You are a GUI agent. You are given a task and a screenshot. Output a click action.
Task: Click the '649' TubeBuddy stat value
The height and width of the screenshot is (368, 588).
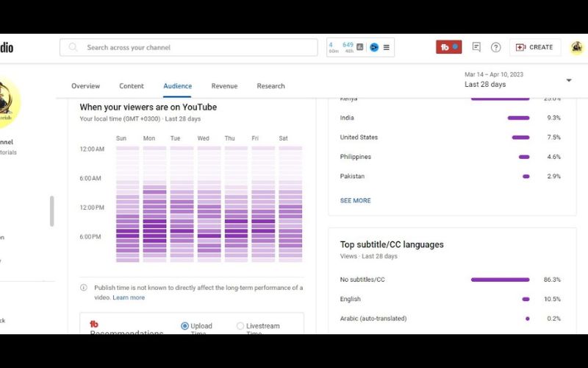click(x=348, y=45)
